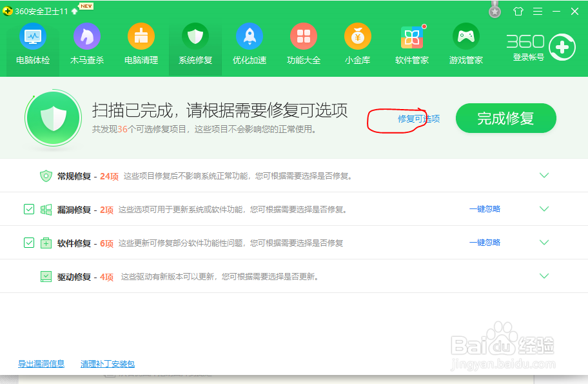Switch to 电脑体检 tab label
Image resolution: width=588 pixels, height=384 pixels.
pyautogui.click(x=33, y=60)
